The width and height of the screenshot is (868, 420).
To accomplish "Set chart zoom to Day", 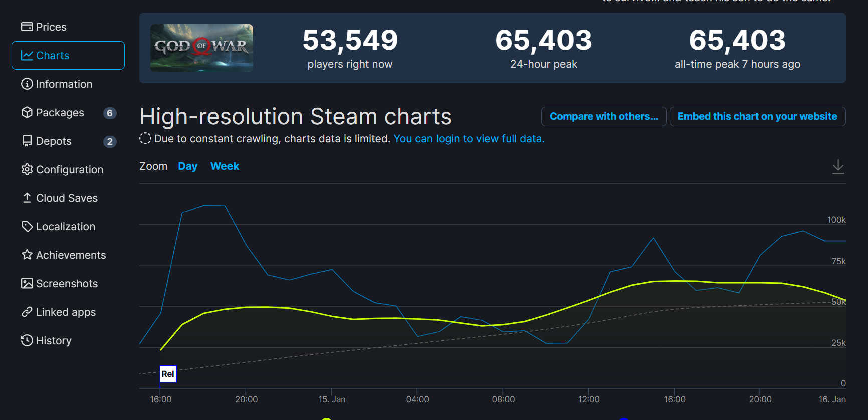I will point(187,166).
